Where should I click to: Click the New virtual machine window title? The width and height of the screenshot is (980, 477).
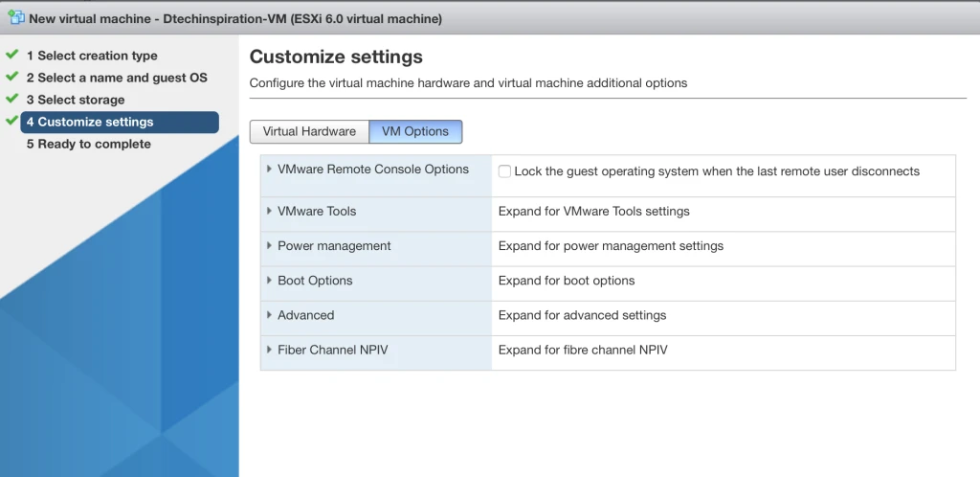[235, 19]
